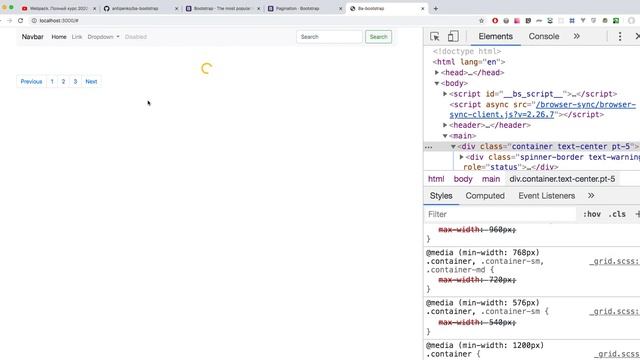Image resolution: width=640 pixels, height=360 pixels.
Task: Close the Webpack YouTube tab
Action: (94, 8)
